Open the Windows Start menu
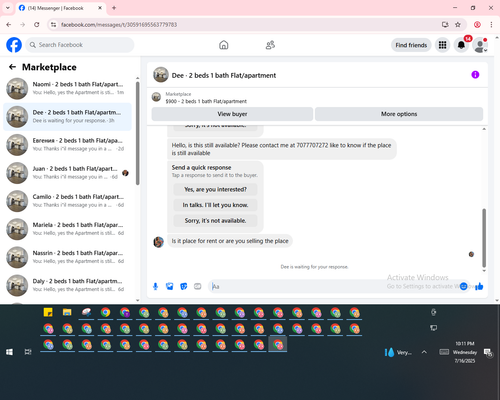500x400 pixels. click(x=9, y=352)
